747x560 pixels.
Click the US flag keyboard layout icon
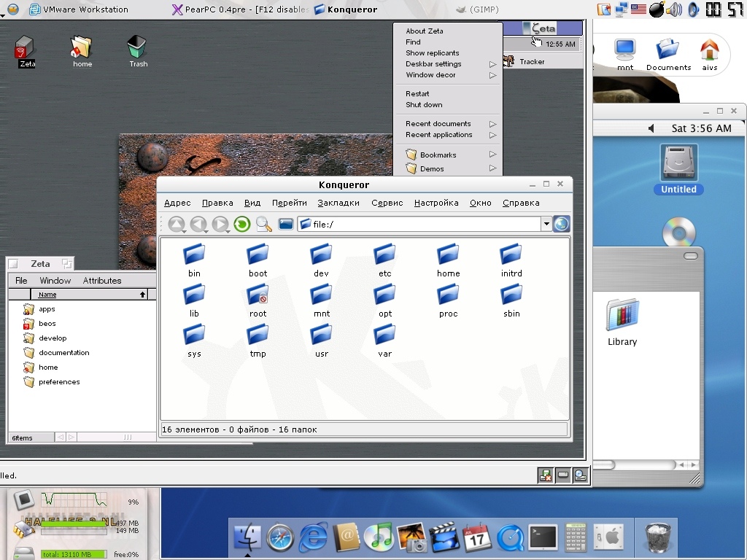tap(638, 9)
